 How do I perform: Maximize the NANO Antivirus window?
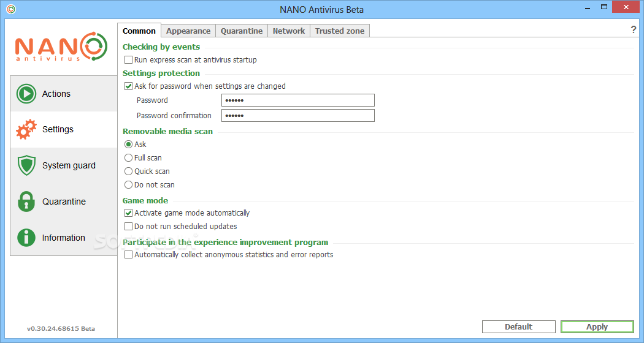[604, 7]
